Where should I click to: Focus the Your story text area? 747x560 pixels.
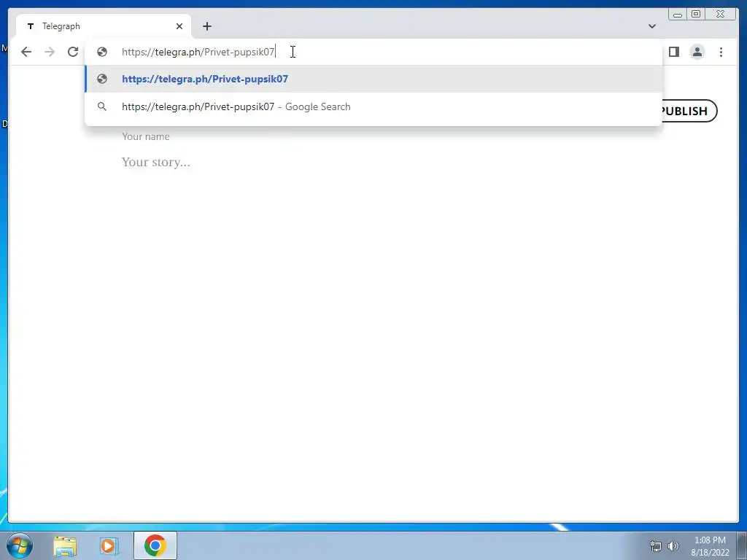(156, 162)
